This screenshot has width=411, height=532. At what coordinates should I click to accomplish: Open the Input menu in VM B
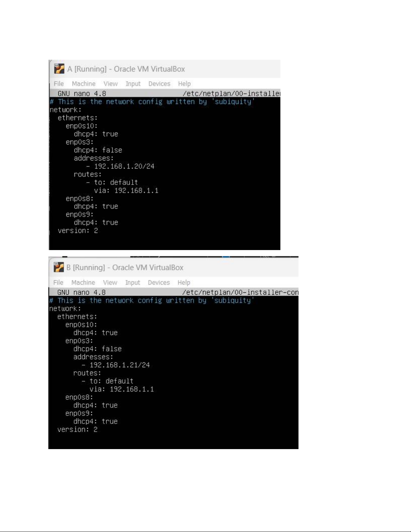click(133, 283)
